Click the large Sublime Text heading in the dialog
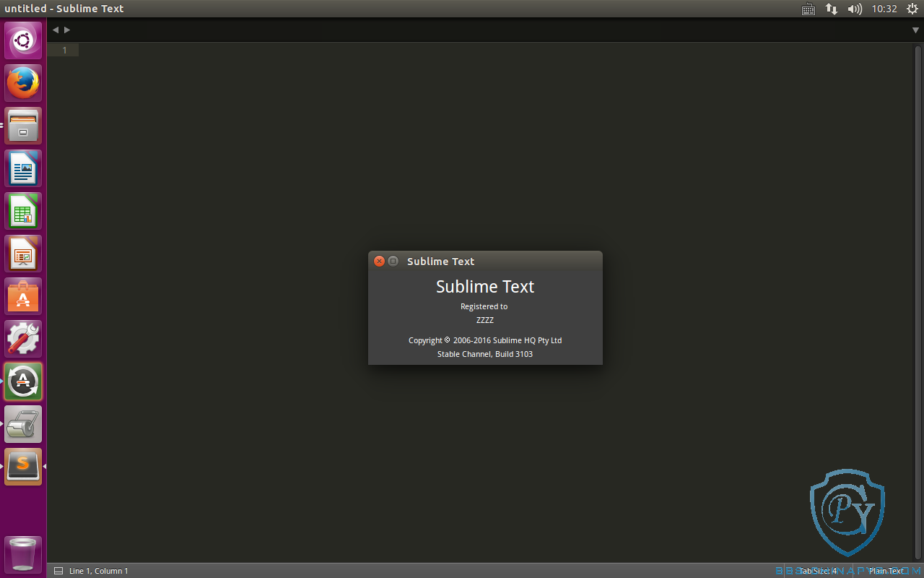Image resolution: width=924 pixels, height=578 pixels. click(485, 287)
